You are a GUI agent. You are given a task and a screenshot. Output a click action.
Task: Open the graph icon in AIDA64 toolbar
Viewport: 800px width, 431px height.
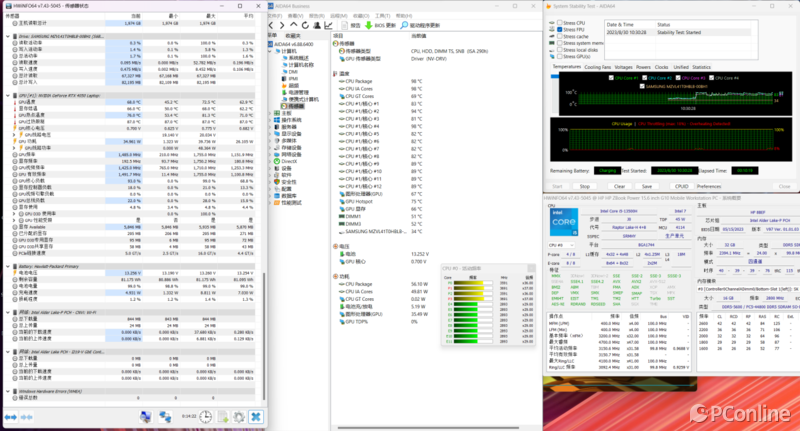pyautogui.click(x=329, y=25)
